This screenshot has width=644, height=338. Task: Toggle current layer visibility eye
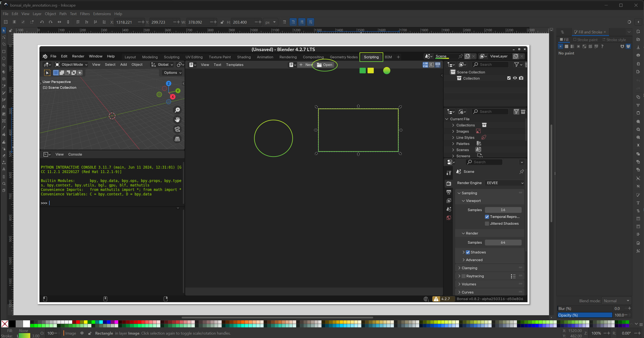click(82, 333)
